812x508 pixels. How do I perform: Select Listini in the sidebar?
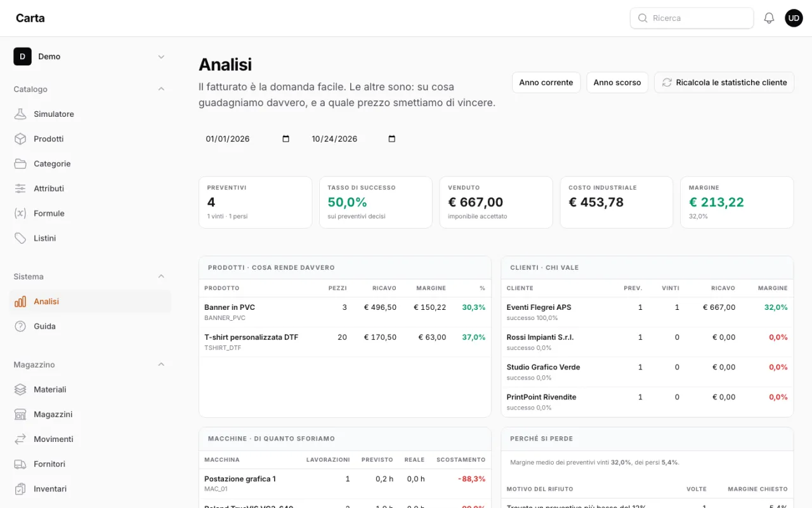(x=89, y=238)
